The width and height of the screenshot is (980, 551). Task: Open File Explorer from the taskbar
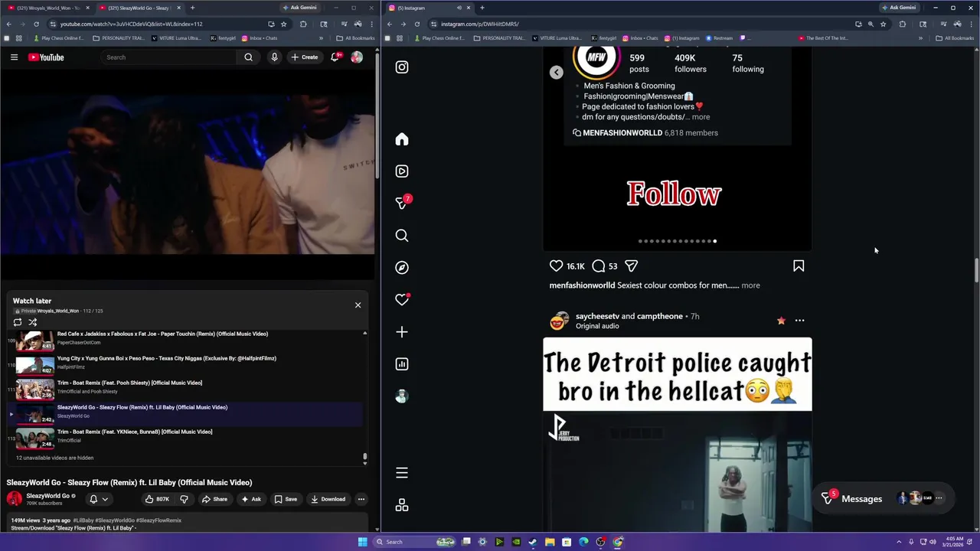pos(550,542)
